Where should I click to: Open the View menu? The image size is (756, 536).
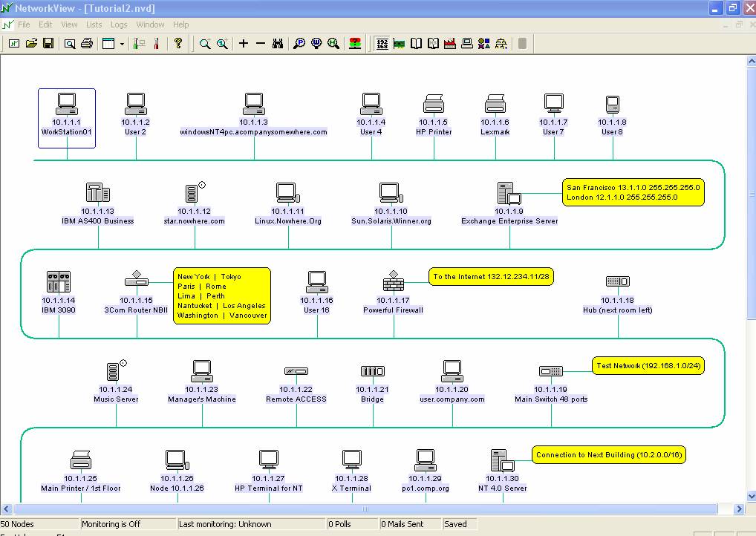coord(69,24)
